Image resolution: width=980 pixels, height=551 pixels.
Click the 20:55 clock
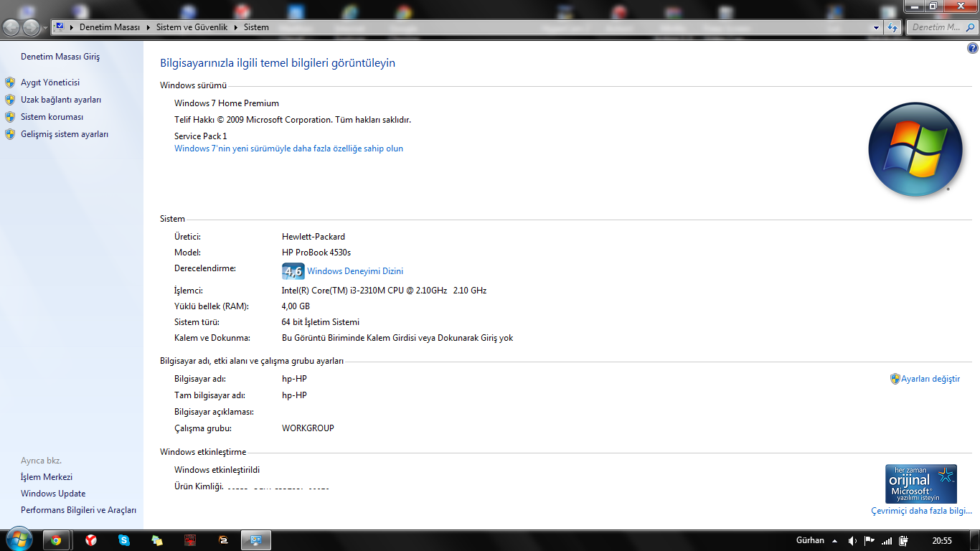[x=942, y=541]
